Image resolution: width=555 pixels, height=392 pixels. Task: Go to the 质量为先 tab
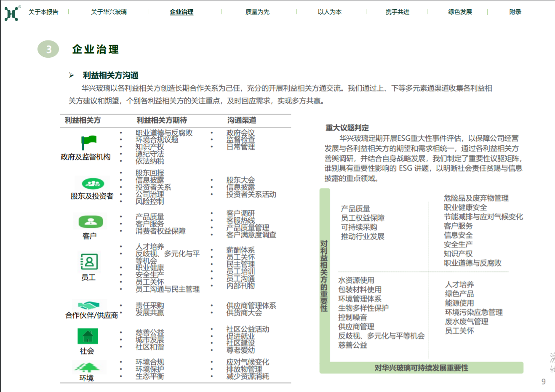[257, 12]
